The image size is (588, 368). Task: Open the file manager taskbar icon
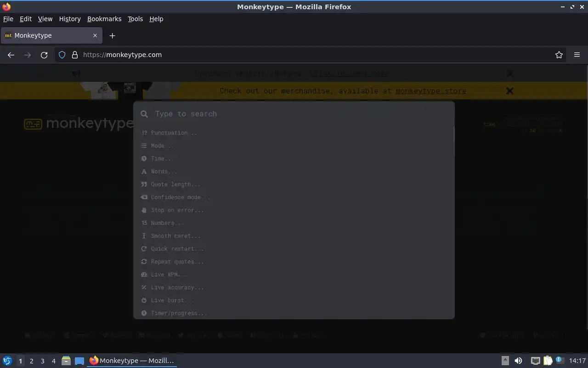(x=66, y=361)
